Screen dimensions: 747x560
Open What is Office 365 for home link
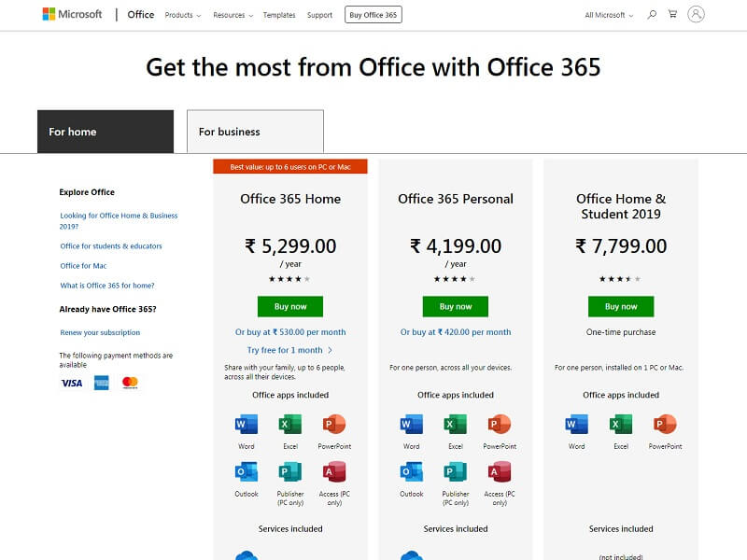coord(107,286)
